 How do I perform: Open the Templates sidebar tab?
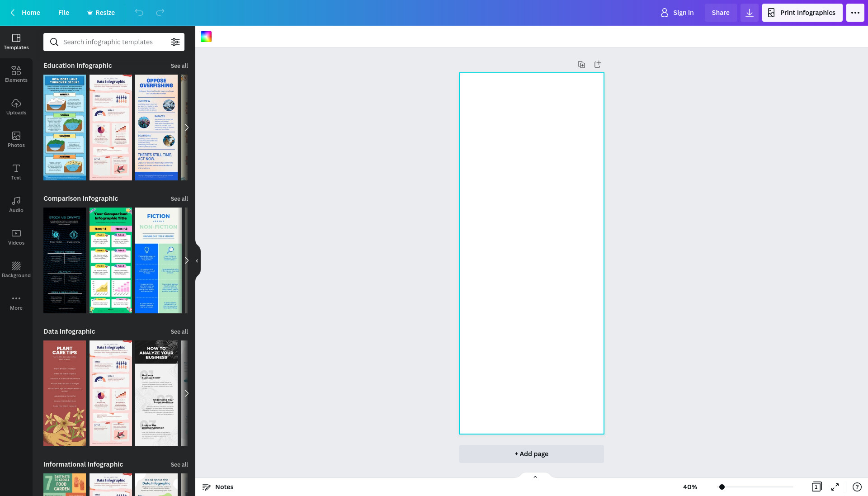click(16, 42)
